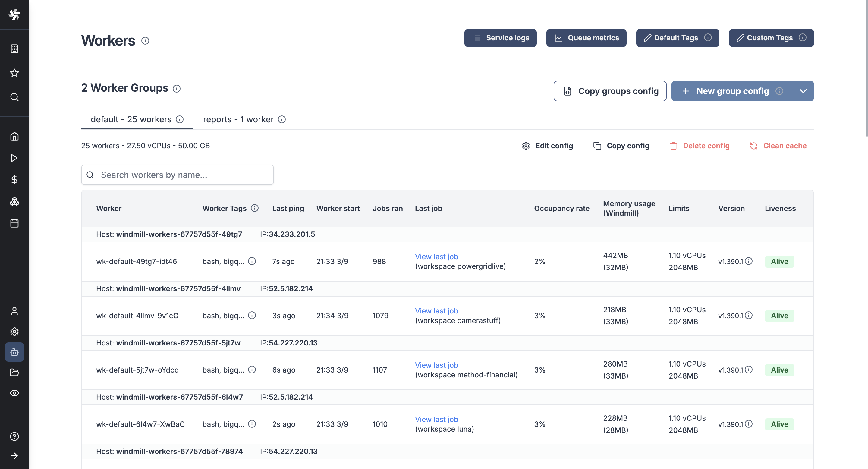Open Queue metrics
Viewport: 868px width, 469px height.
click(x=586, y=38)
